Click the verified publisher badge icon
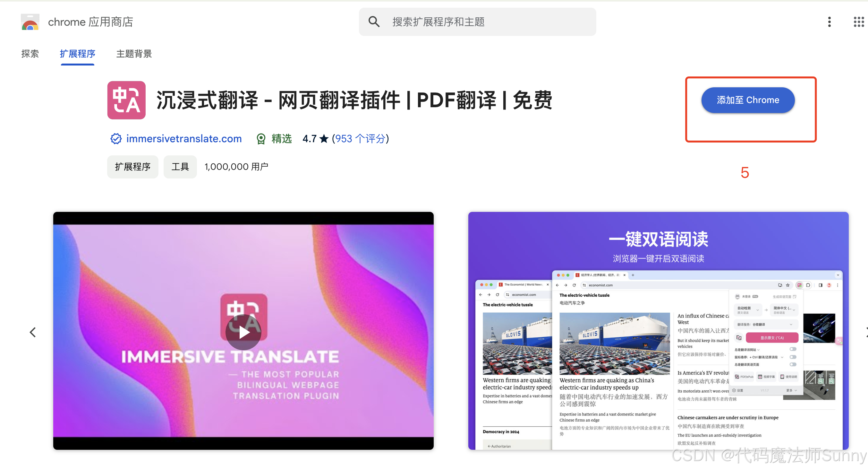The width and height of the screenshot is (868, 470). (116, 139)
